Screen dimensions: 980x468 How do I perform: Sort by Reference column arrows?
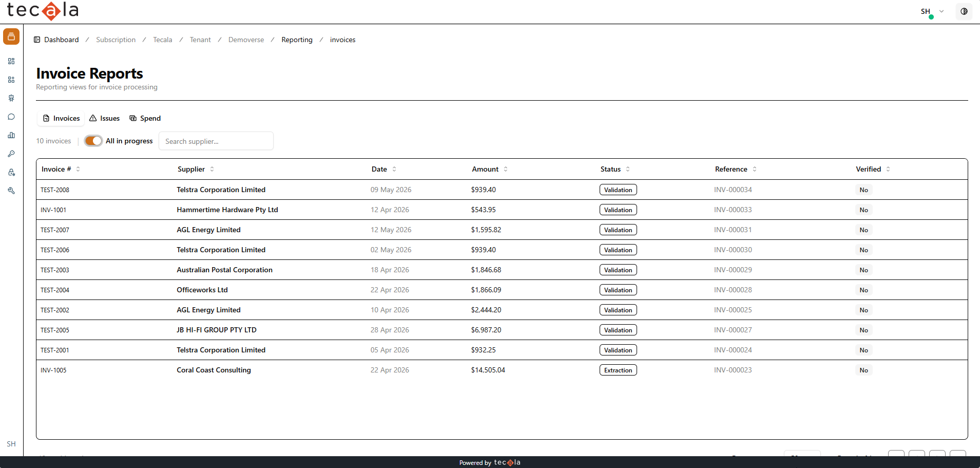click(x=755, y=169)
